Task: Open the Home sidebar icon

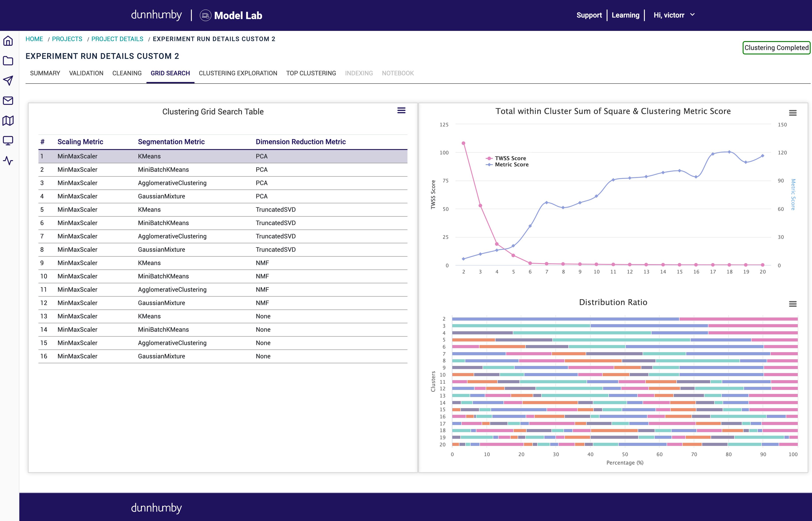Action: click(x=8, y=41)
